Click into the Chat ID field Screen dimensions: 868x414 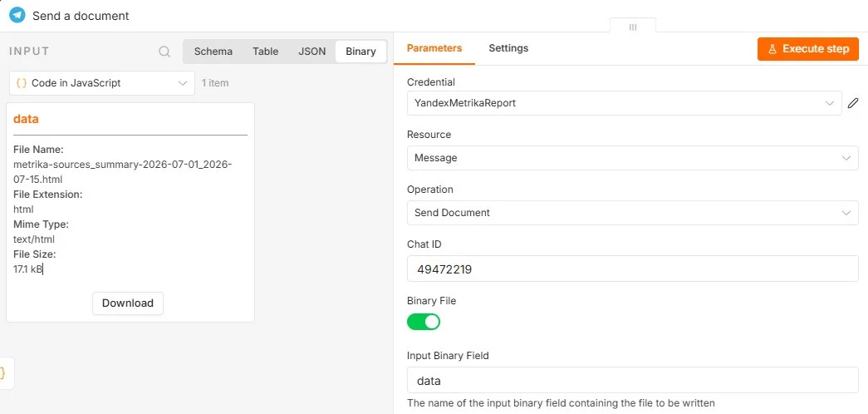click(633, 269)
